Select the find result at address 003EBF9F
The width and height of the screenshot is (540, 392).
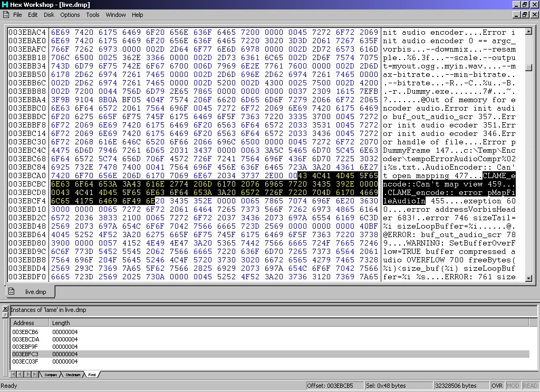coord(270,347)
